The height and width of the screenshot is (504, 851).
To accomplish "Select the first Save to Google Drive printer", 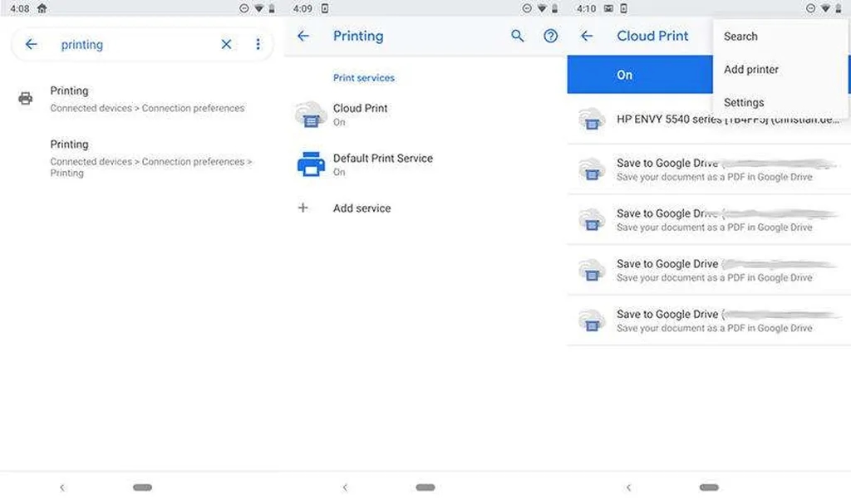I will pos(706,169).
